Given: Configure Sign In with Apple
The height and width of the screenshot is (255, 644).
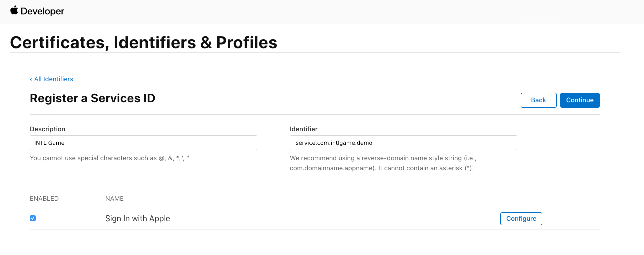Looking at the screenshot, I should pos(521,219).
